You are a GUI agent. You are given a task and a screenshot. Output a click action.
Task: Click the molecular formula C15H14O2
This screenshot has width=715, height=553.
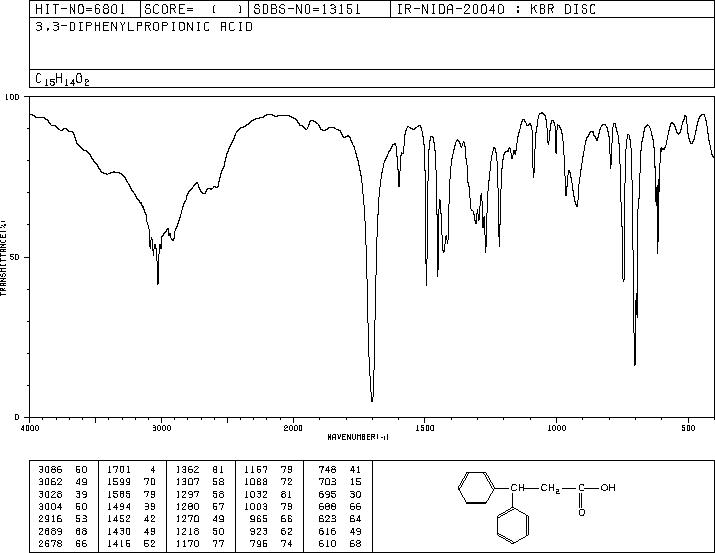coord(62,79)
